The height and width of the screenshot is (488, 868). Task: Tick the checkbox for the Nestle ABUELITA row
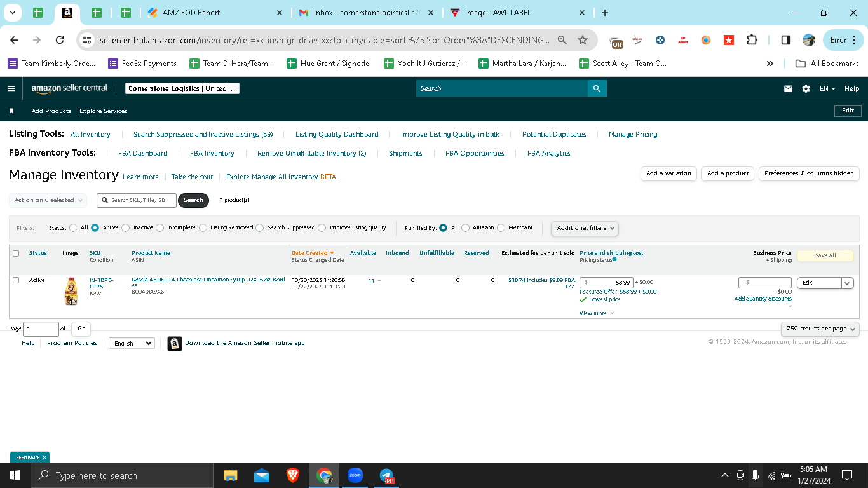tap(16, 280)
